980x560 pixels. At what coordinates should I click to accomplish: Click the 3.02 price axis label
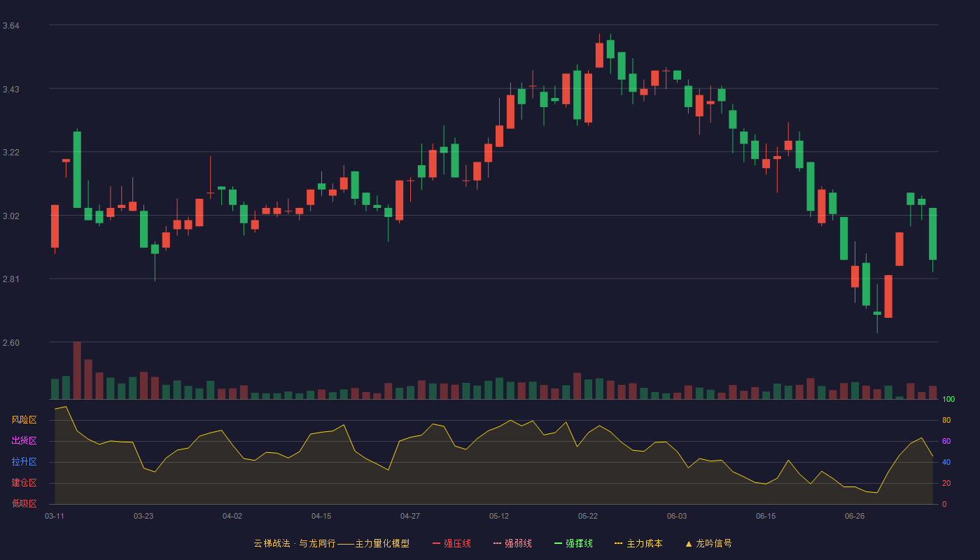click(x=10, y=216)
